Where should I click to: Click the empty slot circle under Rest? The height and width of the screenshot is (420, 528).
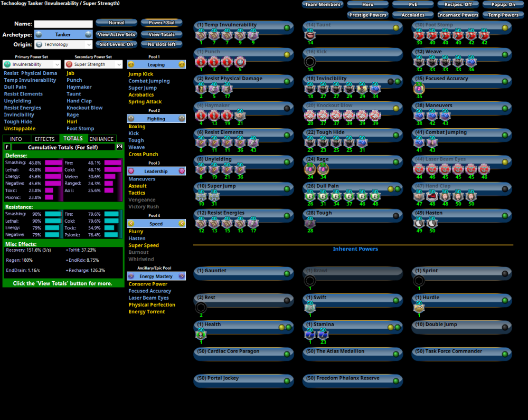pyautogui.click(x=201, y=307)
